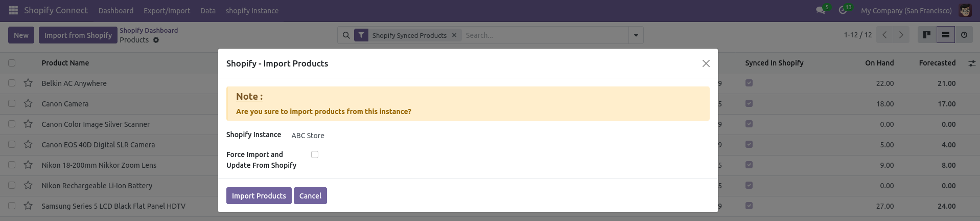The width and height of the screenshot is (980, 221).
Task: Favorite the Belkin AC Anywhere star
Action: pyautogui.click(x=28, y=83)
